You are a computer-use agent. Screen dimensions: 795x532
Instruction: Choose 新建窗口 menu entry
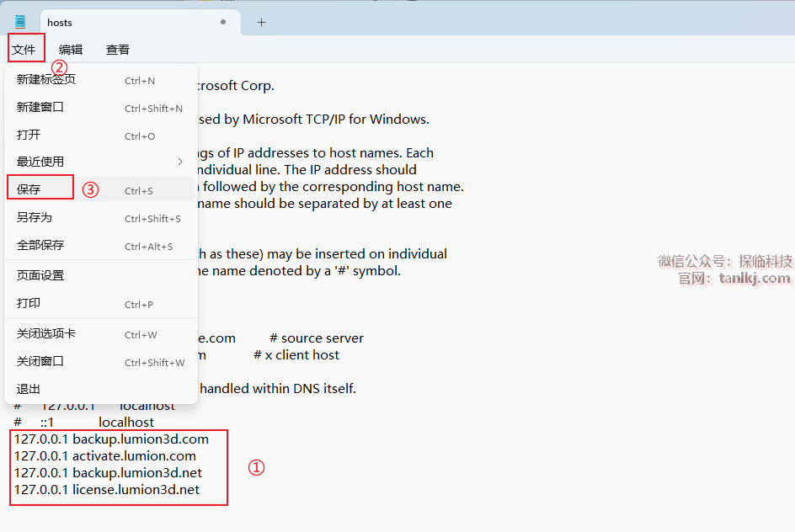(40, 108)
